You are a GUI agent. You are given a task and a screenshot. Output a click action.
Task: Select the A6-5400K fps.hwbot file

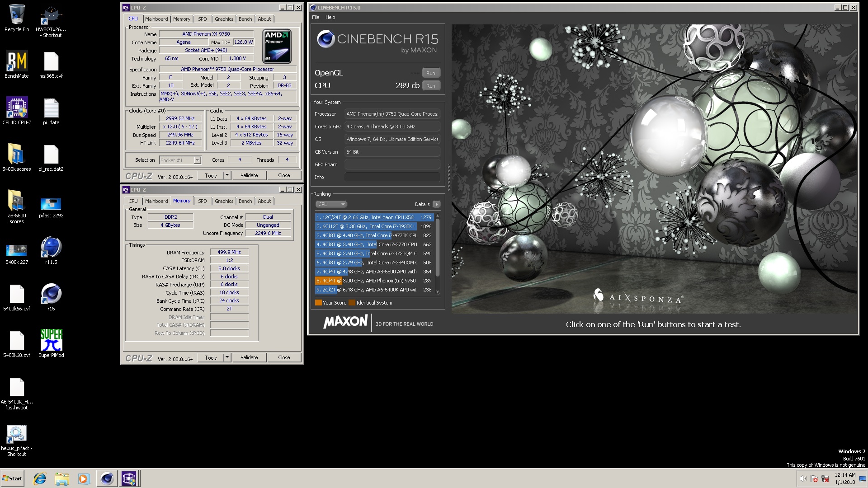click(17, 393)
